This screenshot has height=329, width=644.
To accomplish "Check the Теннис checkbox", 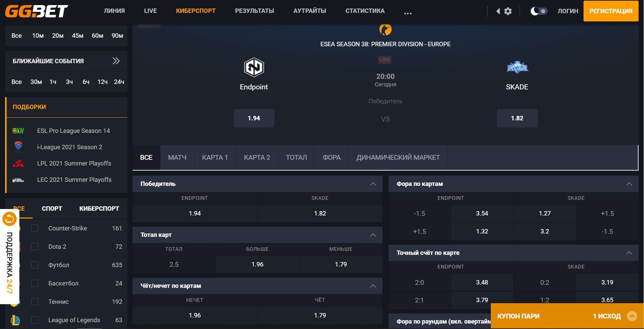I will 35,302.
